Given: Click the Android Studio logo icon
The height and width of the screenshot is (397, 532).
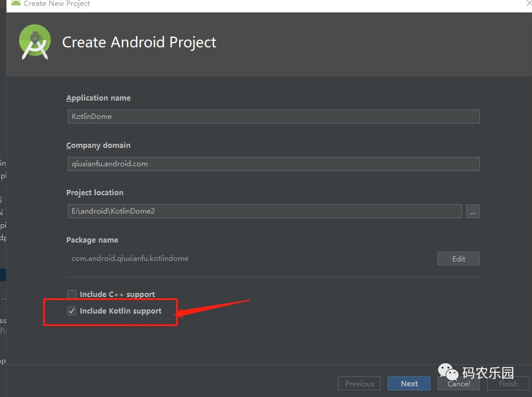Looking at the screenshot, I should [35, 42].
